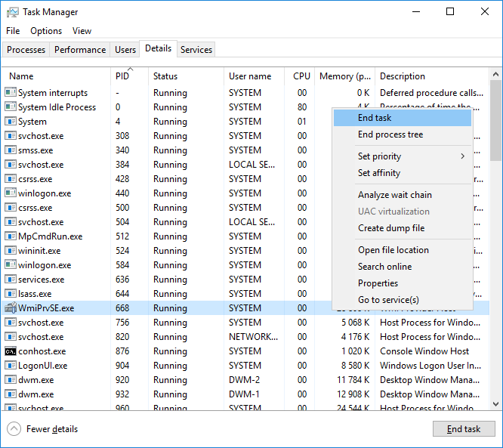Sort by the Name column header
Screen dimensions: 503x448
pos(57,76)
